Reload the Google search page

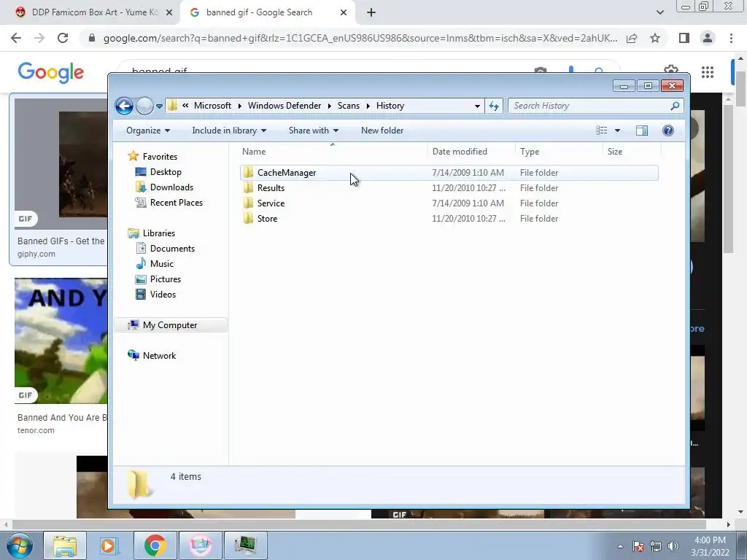(63, 38)
